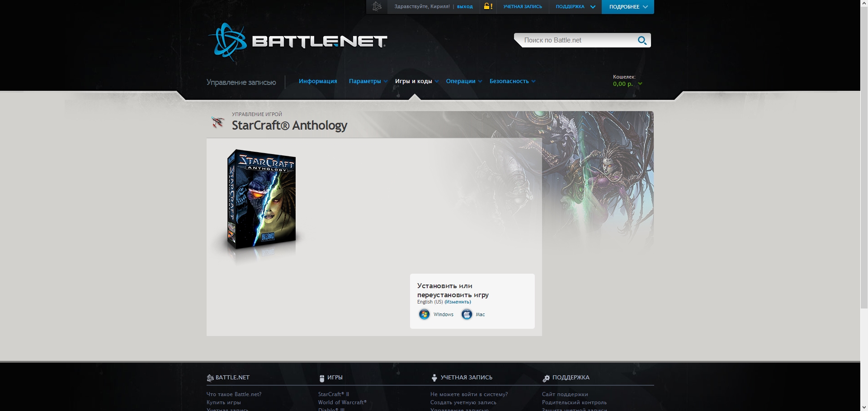Expand the Поддержка dropdown
The height and width of the screenshot is (411, 868).
575,7
